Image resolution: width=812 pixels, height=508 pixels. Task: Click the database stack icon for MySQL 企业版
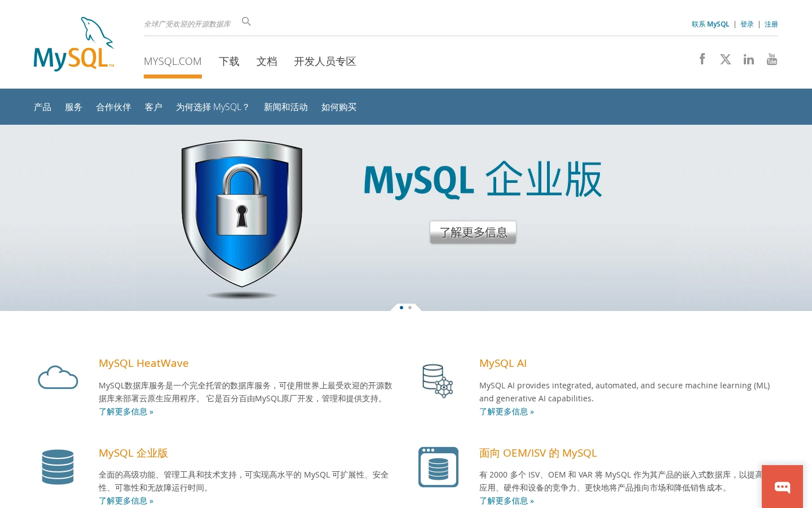(58, 467)
